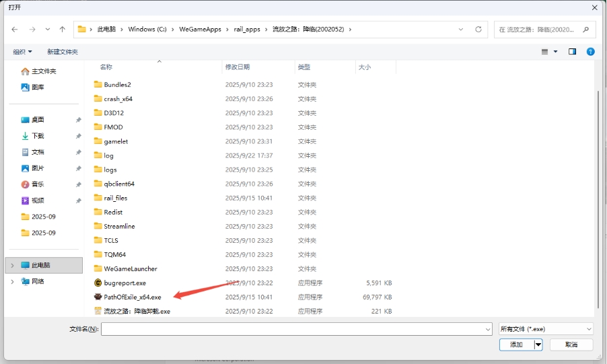607x364 pixels.
Task: Open the help question mark icon
Action: pos(590,52)
